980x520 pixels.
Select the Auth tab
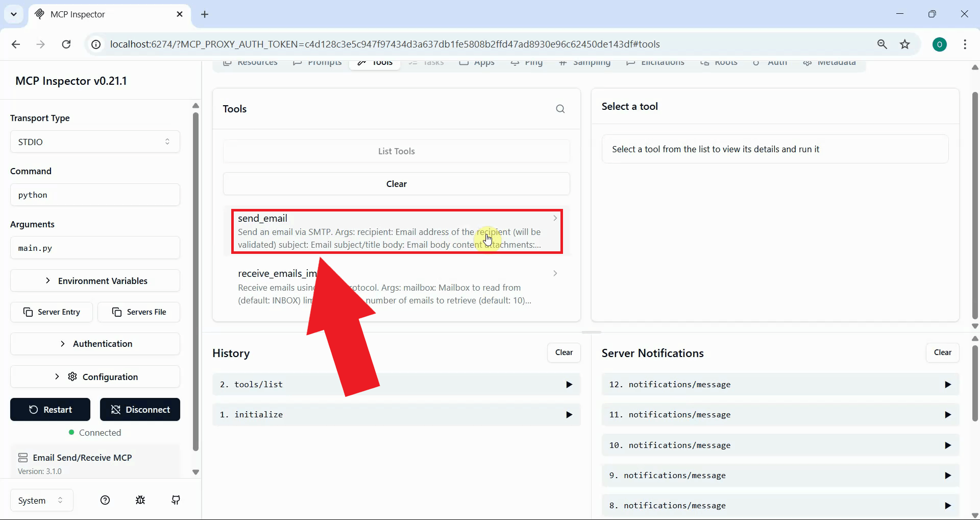click(x=770, y=63)
